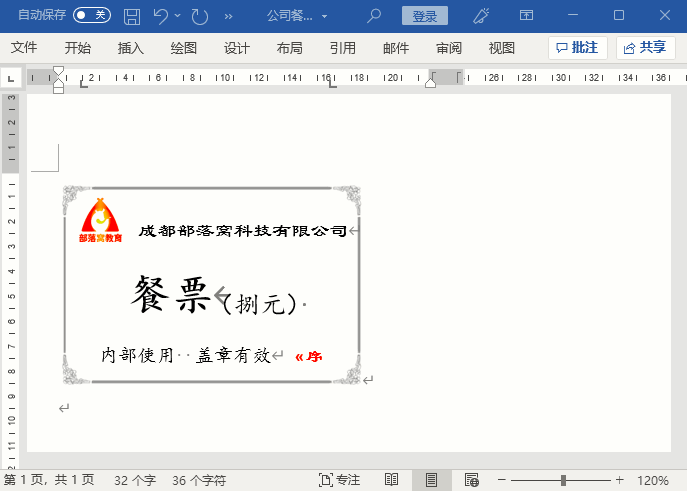Click the zoom slider handle

point(563,480)
